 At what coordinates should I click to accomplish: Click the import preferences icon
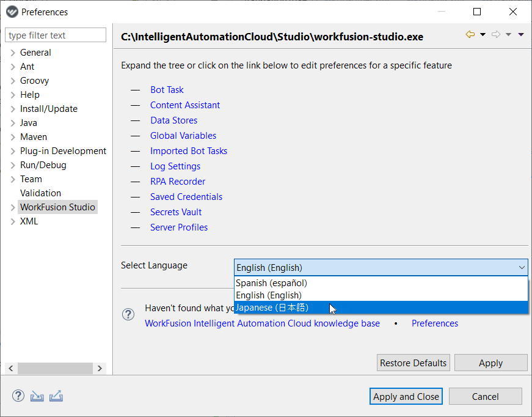coord(37,396)
